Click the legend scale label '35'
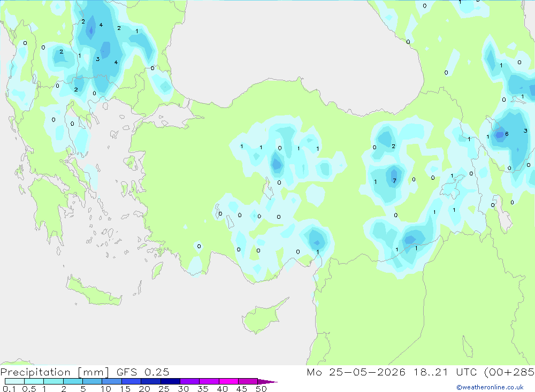 (x=203, y=389)
